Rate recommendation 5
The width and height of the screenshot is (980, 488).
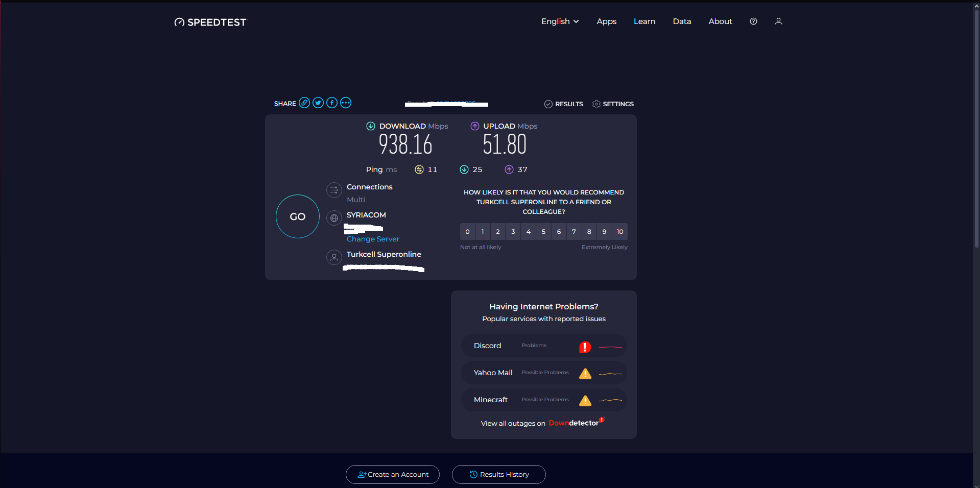543,231
